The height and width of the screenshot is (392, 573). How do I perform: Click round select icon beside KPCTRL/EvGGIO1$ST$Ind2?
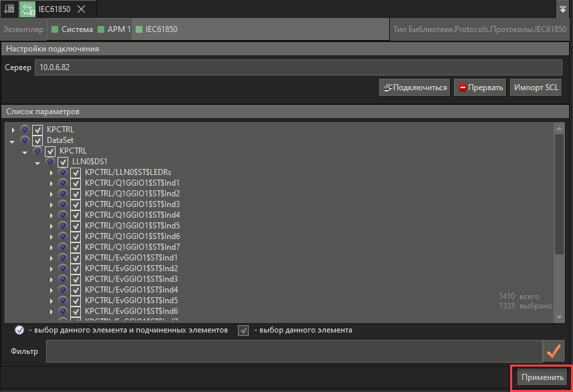click(63, 268)
